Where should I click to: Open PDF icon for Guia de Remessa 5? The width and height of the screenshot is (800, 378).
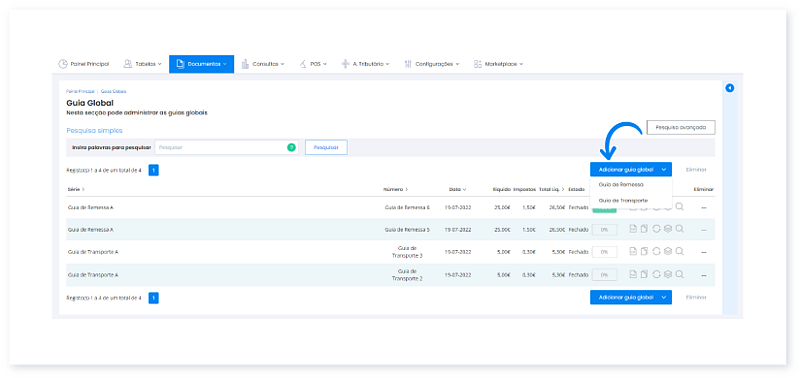pos(633,230)
